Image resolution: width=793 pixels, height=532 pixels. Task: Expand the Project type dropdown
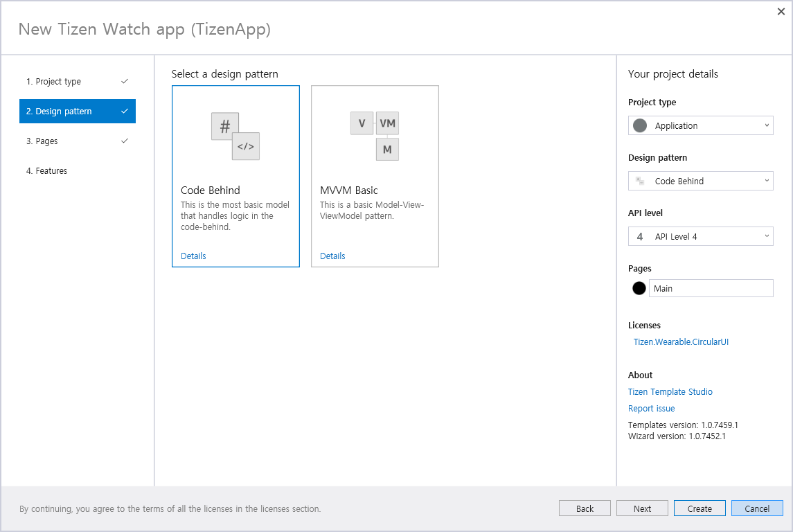click(767, 125)
